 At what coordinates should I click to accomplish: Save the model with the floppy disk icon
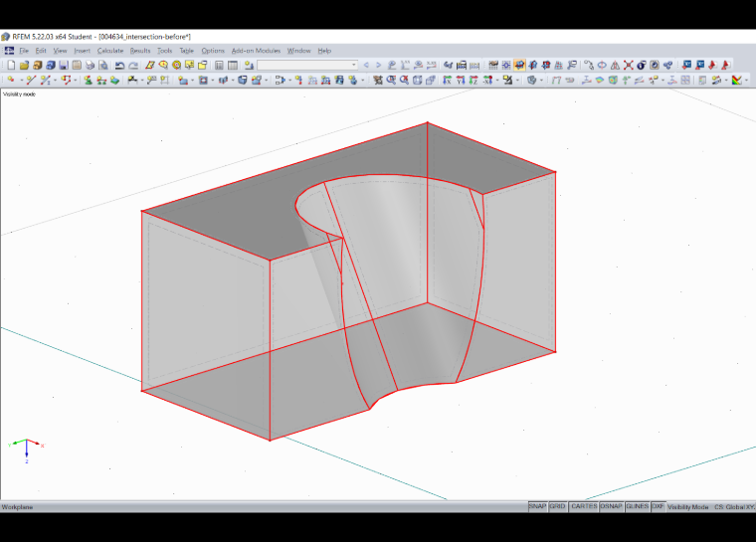click(63, 65)
